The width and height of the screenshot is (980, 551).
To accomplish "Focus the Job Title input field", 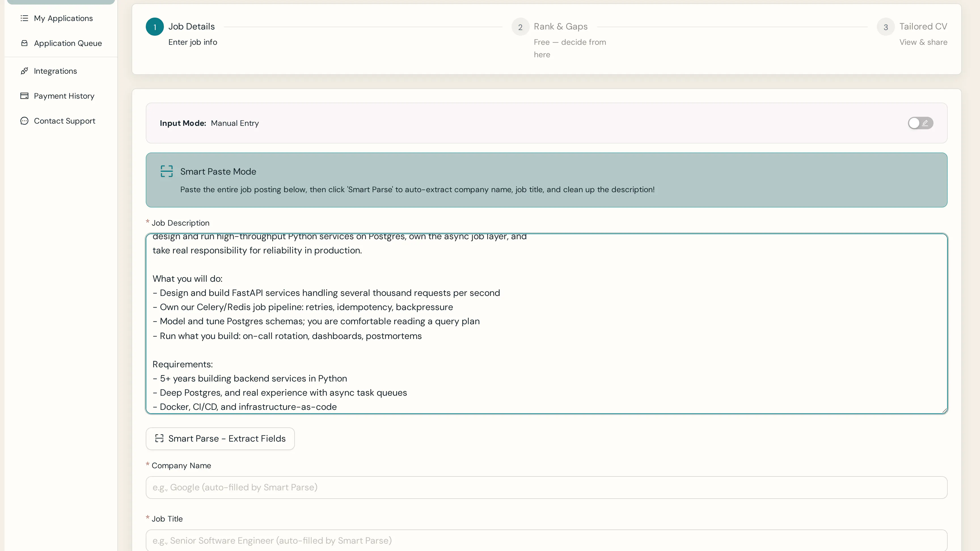I will click(x=546, y=540).
